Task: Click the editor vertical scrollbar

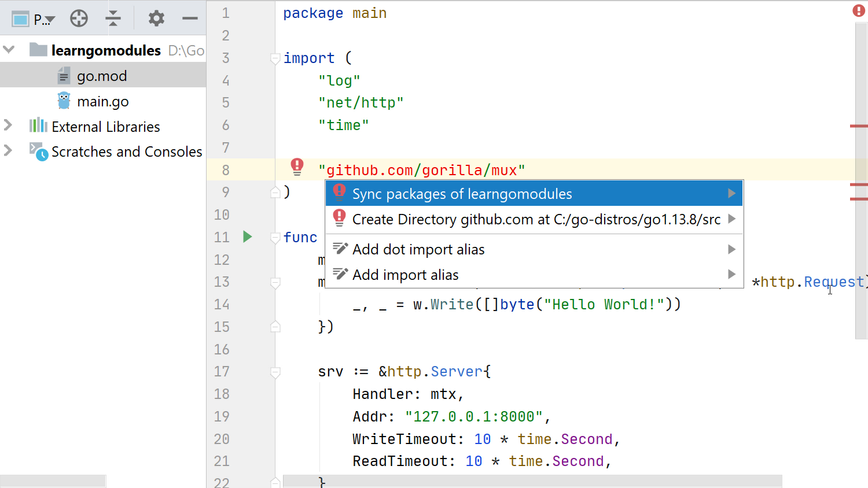Action: 861,180
